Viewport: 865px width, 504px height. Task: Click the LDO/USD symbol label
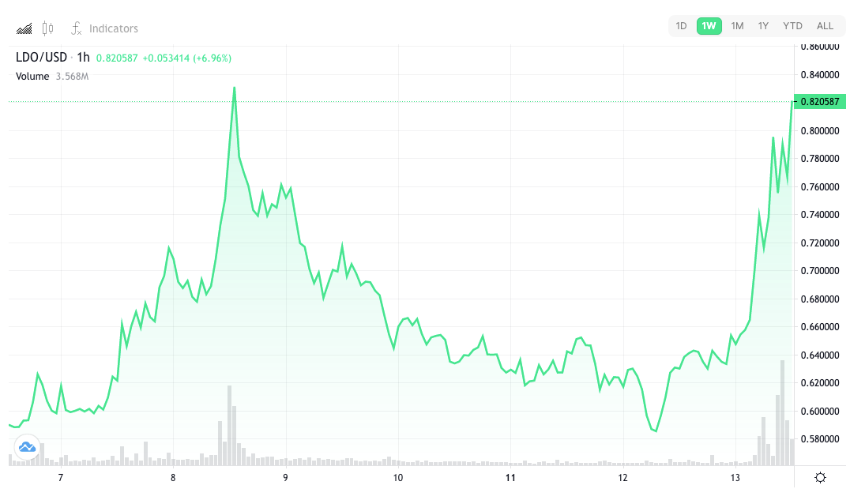click(41, 58)
